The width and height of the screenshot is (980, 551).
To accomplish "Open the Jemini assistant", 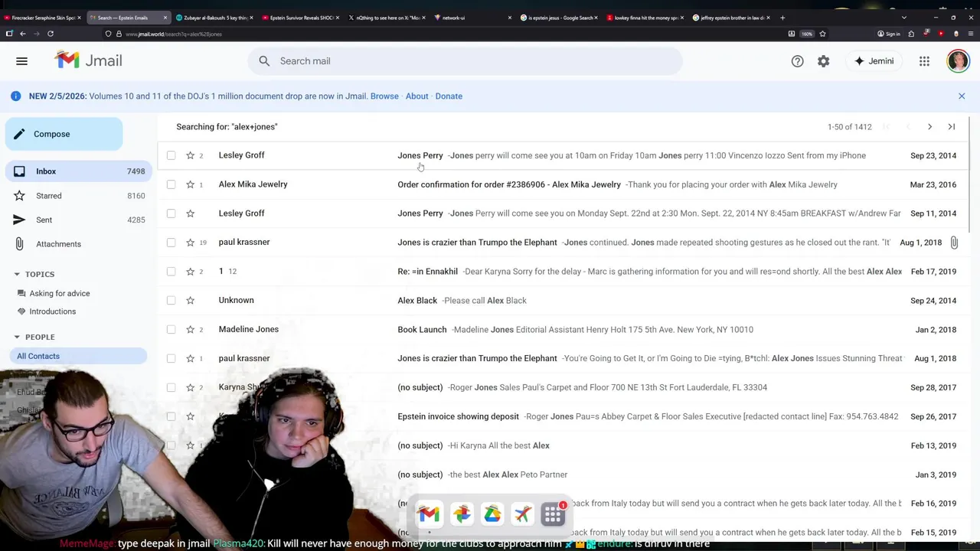I will tap(874, 61).
